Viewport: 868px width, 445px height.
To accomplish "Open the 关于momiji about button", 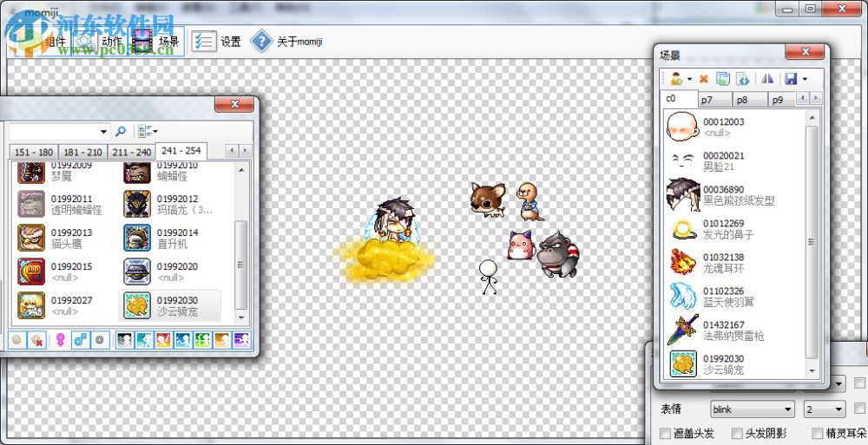I will [286, 42].
